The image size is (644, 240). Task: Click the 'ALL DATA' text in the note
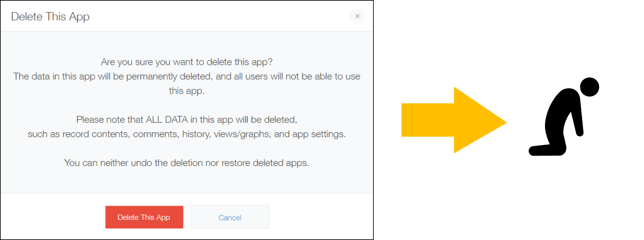click(167, 120)
